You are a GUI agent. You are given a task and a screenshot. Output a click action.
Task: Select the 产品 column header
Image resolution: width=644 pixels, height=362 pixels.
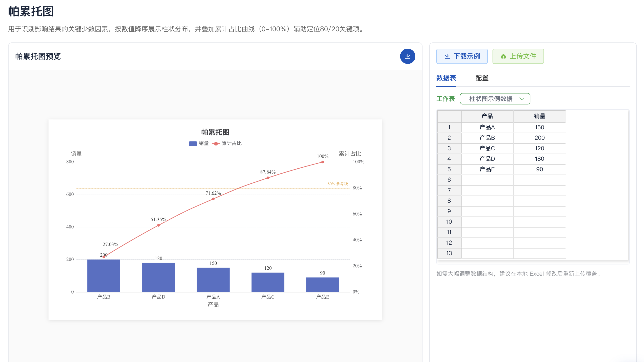[487, 116]
